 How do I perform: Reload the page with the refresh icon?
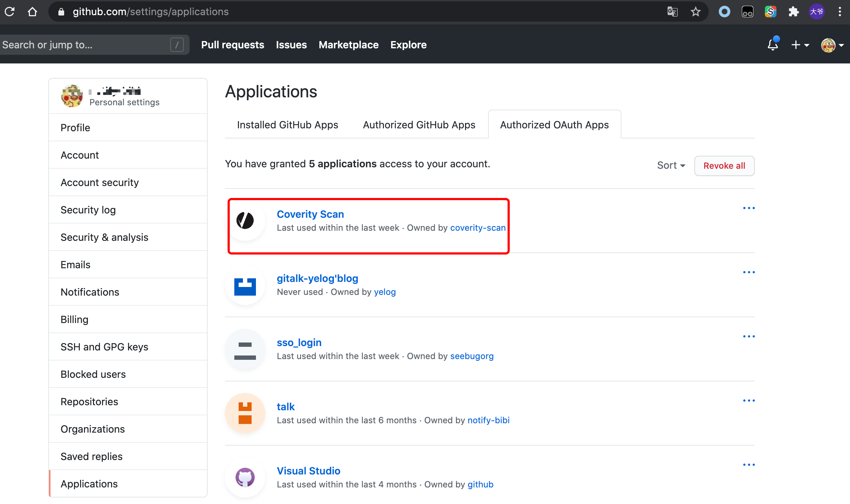10,12
